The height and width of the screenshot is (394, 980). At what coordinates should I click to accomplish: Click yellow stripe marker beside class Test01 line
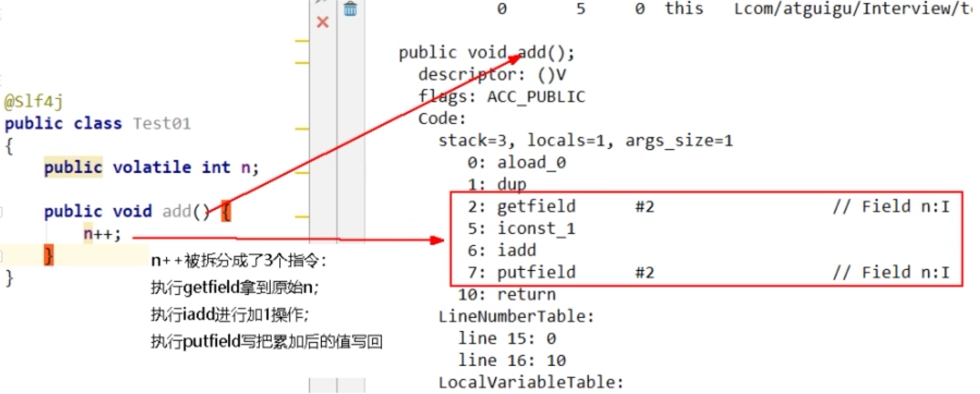302,128
